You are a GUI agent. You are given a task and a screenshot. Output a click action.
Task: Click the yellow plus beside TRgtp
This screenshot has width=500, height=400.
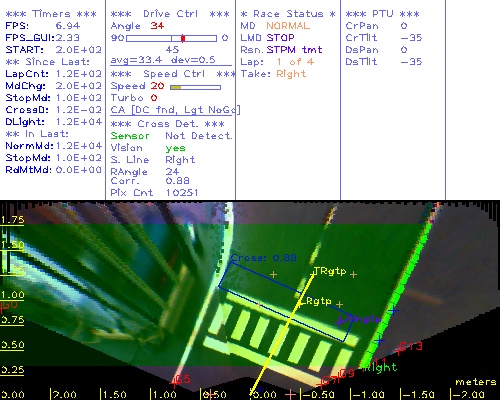tap(354, 274)
